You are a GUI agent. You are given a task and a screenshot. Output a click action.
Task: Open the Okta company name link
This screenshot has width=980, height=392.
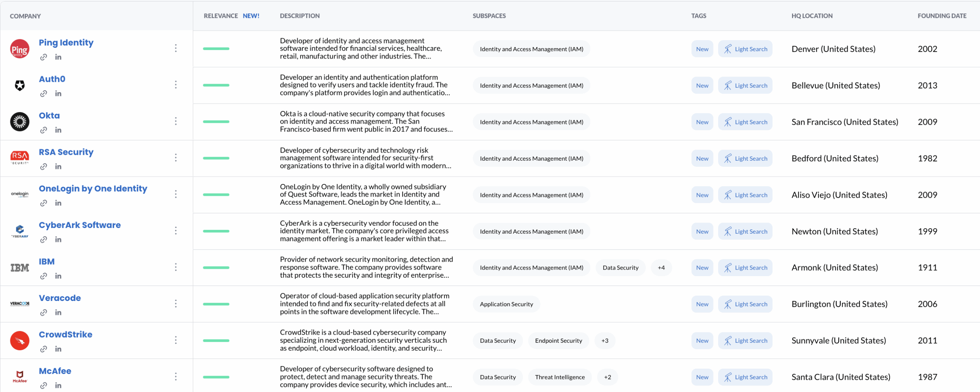click(x=49, y=115)
